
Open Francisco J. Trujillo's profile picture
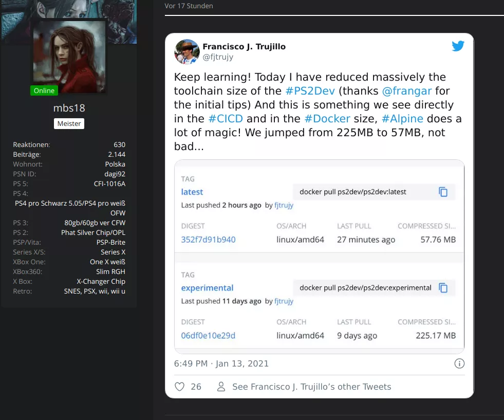[186, 51]
